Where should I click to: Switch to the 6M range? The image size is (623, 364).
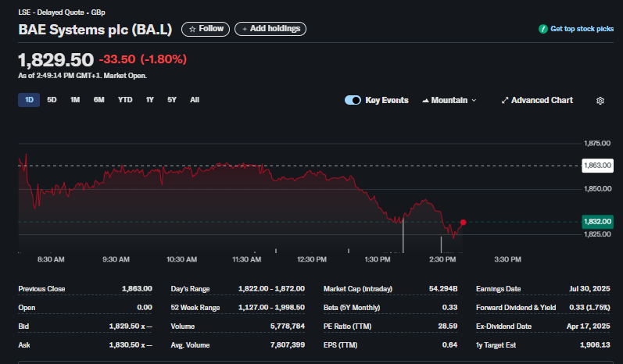tap(99, 100)
